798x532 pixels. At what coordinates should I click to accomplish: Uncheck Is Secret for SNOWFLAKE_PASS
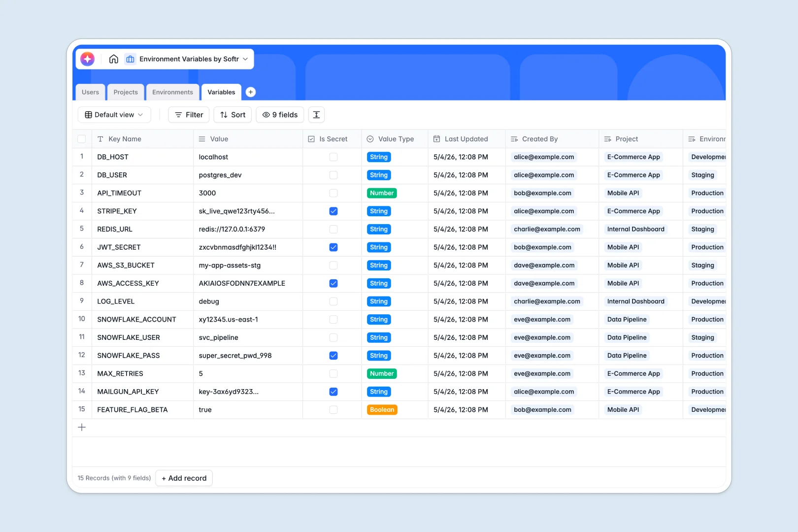point(333,356)
